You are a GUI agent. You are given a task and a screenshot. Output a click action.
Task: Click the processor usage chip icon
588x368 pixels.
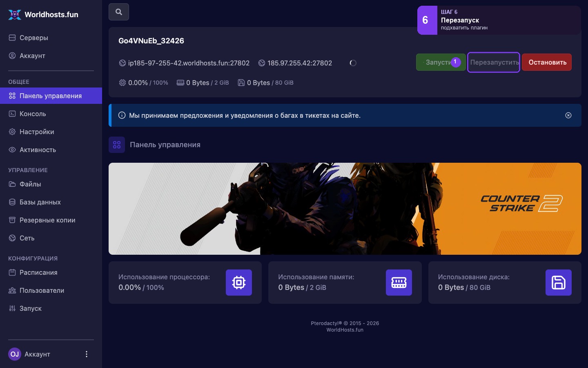coord(239,283)
